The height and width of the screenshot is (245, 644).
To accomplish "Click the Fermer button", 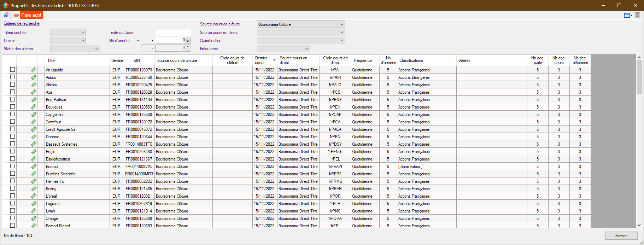I will click(621, 236).
